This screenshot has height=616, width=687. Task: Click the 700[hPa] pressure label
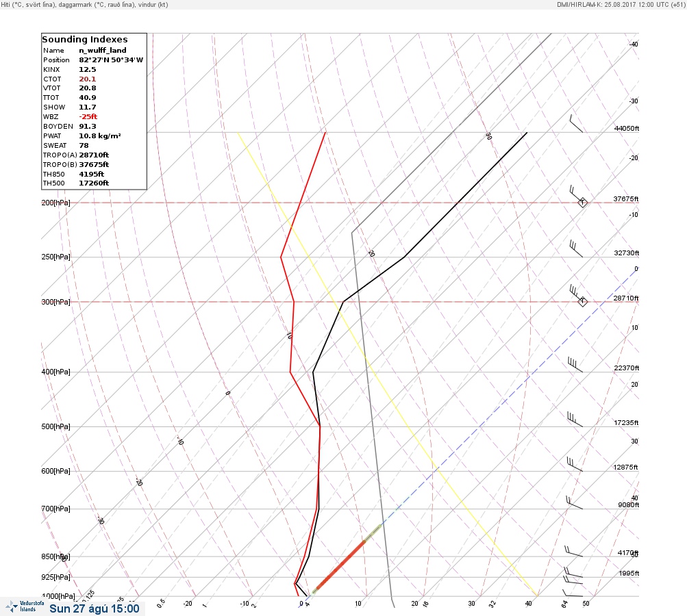point(55,509)
